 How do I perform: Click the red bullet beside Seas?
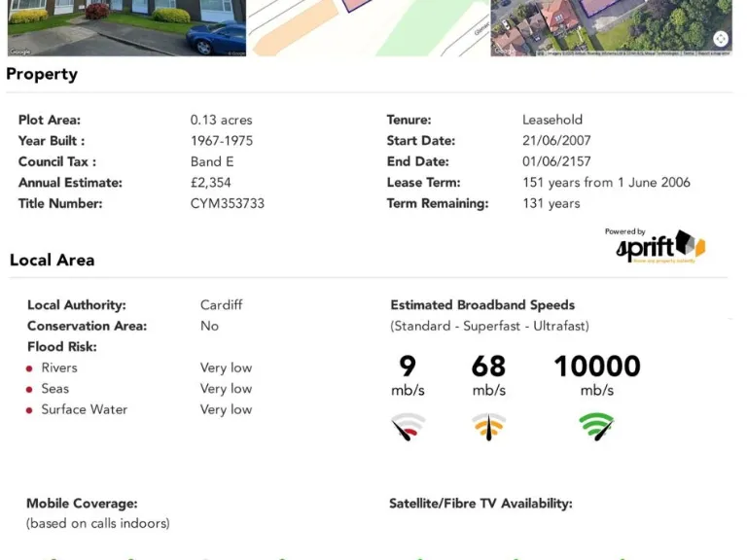pyautogui.click(x=30, y=389)
